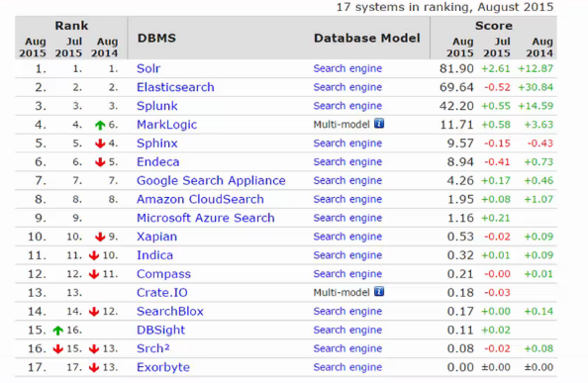
Task: Click the green up arrow in MarkLogic row
Action: (x=100, y=125)
